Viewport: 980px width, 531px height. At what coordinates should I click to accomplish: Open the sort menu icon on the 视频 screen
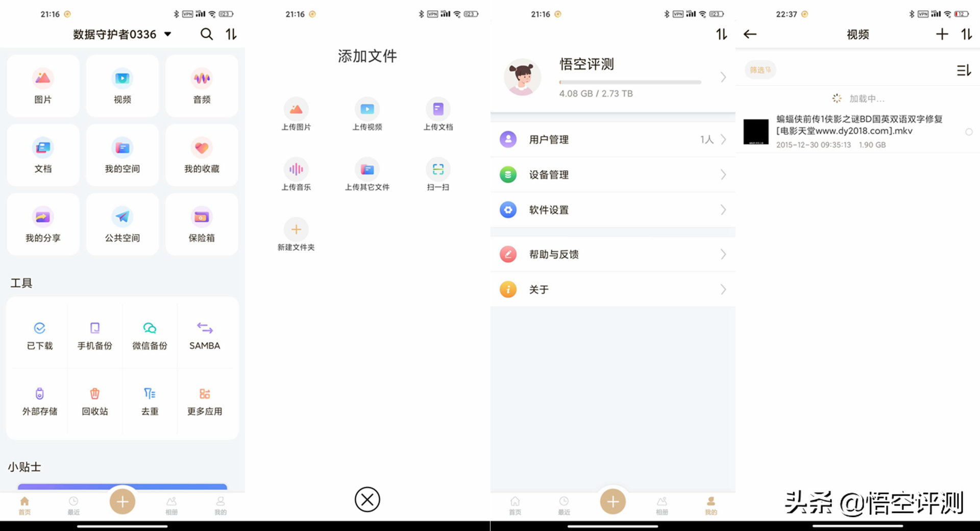pos(964,70)
